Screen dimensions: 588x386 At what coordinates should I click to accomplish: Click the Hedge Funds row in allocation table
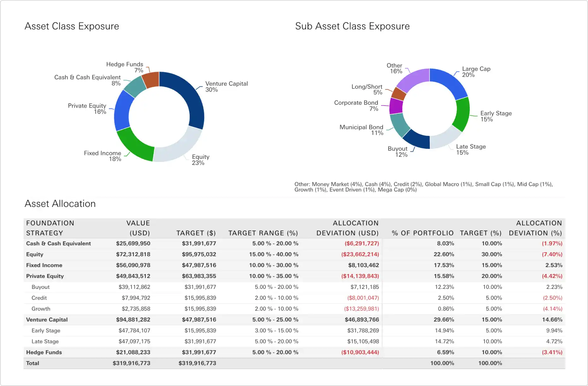coord(44,352)
